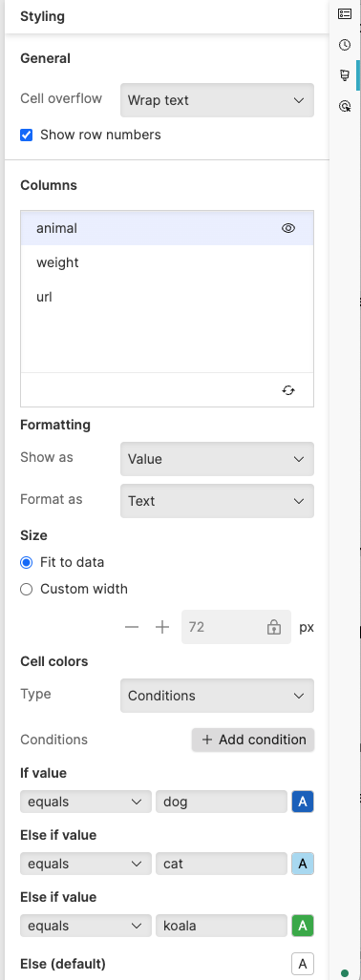Click the cat condition value field
361x980 pixels.
coord(222,864)
